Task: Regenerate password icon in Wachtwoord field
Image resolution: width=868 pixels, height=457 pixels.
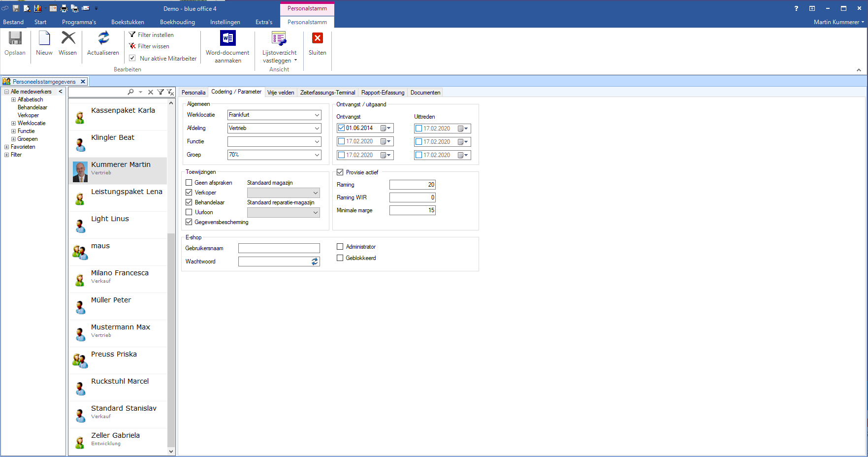Action: (x=315, y=262)
